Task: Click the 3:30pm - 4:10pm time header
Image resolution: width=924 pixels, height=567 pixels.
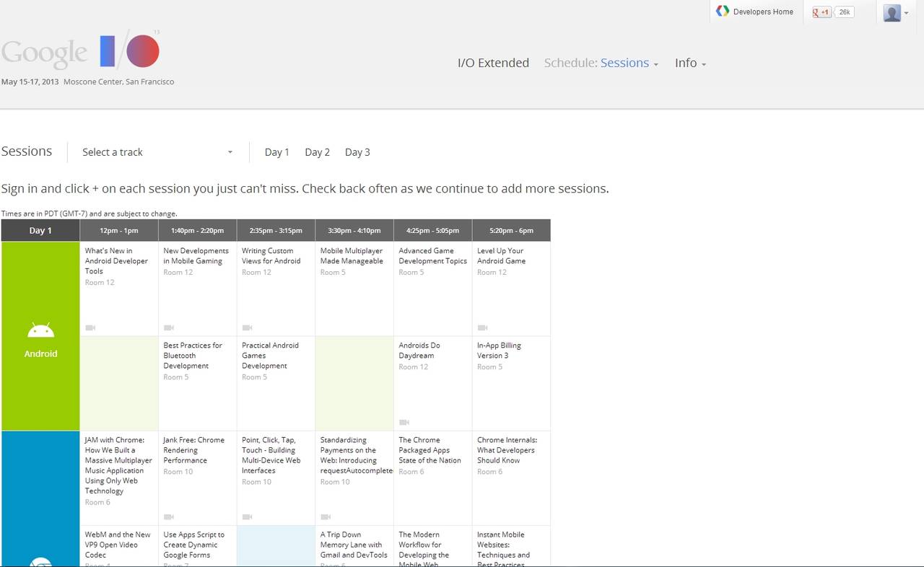Action: [x=354, y=231]
